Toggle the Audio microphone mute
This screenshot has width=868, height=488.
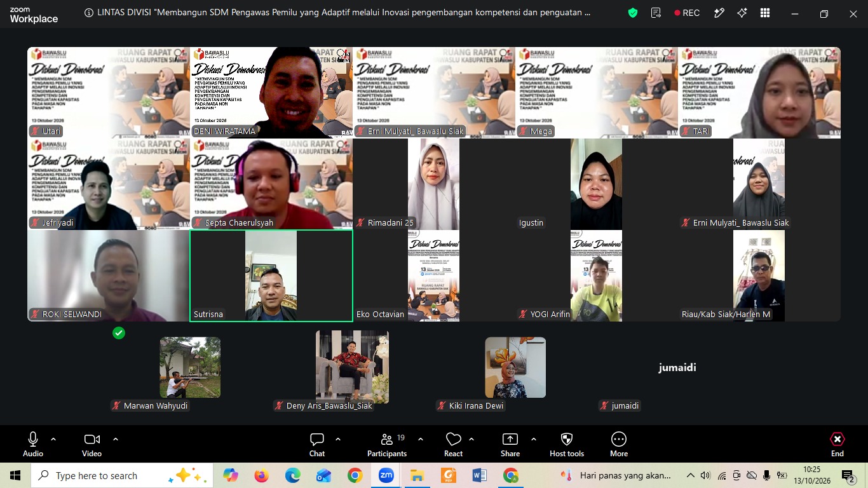click(x=33, y=444)
